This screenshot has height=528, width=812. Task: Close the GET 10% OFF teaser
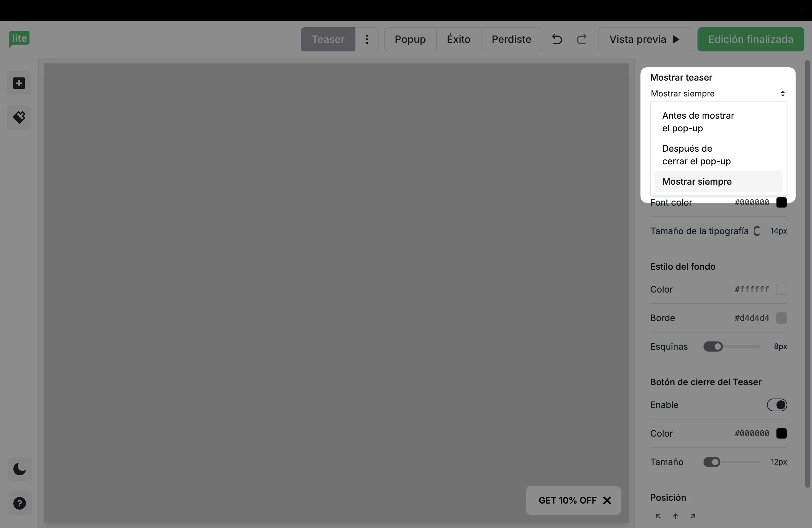pyautogui.click(x=607, y=500)
